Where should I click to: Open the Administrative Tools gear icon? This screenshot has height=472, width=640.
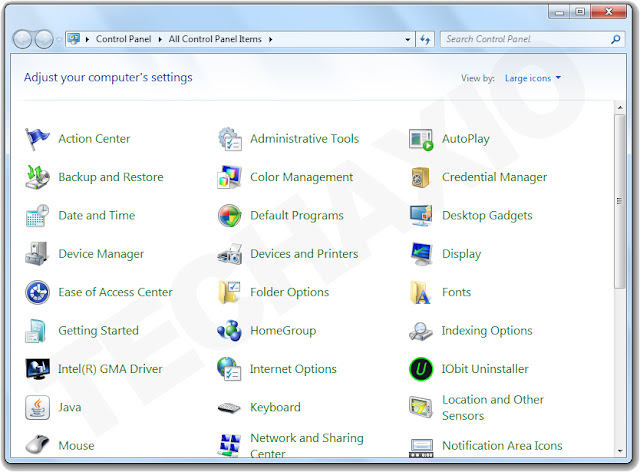[229, 139]
